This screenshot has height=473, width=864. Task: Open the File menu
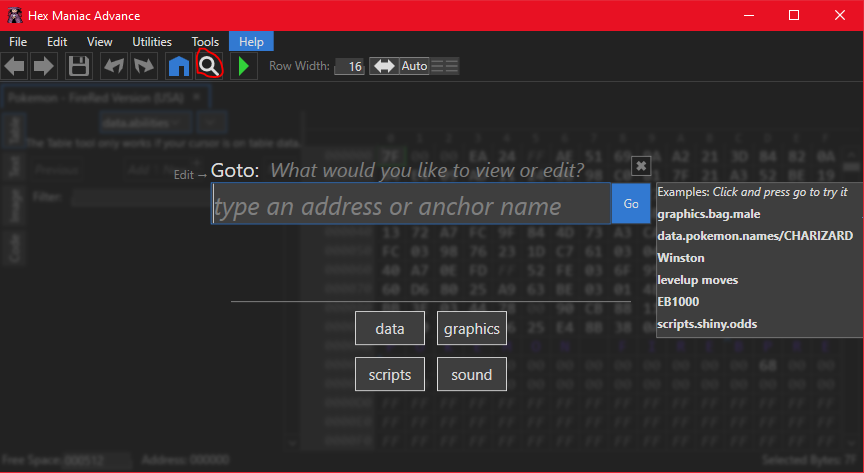point(18,42)
